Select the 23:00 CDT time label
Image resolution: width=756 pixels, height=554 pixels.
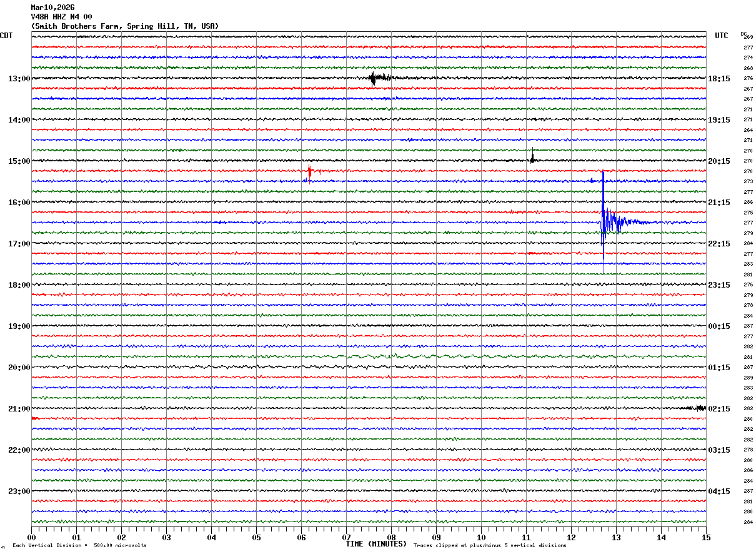(19, 491)
